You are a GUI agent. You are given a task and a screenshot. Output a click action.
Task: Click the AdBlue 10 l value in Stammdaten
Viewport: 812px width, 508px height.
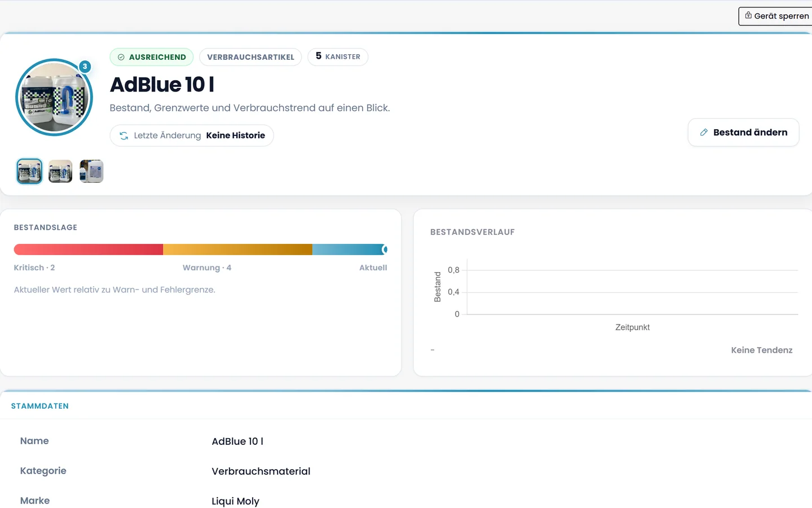coord(237,441)
